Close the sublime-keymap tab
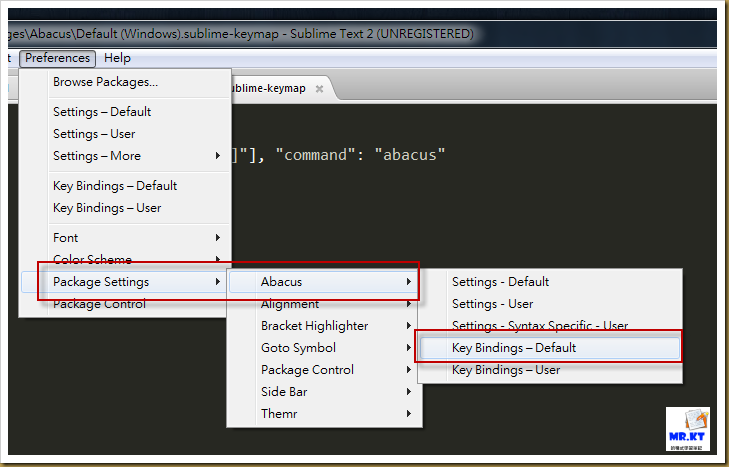The height and width of the screenshot is (467, 729). click(319, 88)
